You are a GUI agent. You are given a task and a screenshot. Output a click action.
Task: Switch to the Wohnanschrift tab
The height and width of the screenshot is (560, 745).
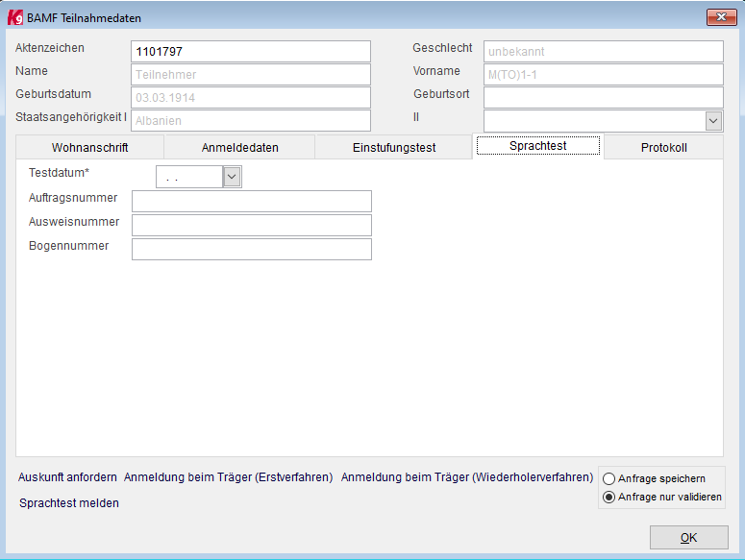(x=89, y=148)
